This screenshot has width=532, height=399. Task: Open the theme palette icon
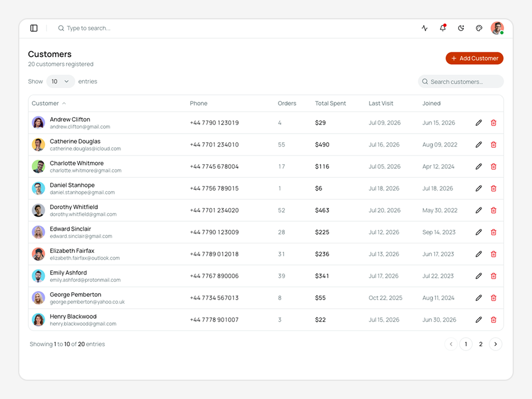479,28
